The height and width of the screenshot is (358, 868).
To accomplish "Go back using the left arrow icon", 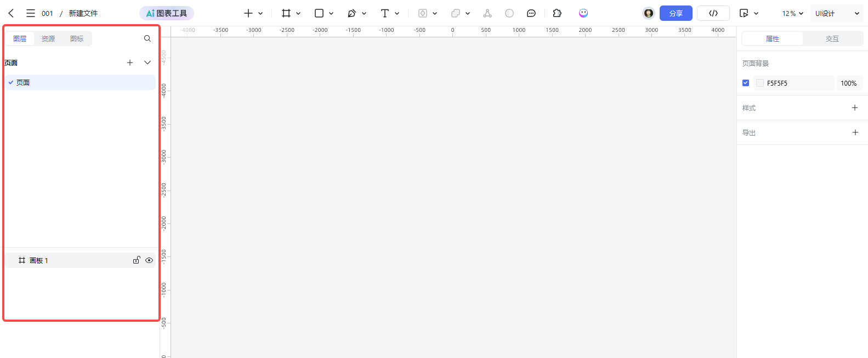I will click(11, 13).
